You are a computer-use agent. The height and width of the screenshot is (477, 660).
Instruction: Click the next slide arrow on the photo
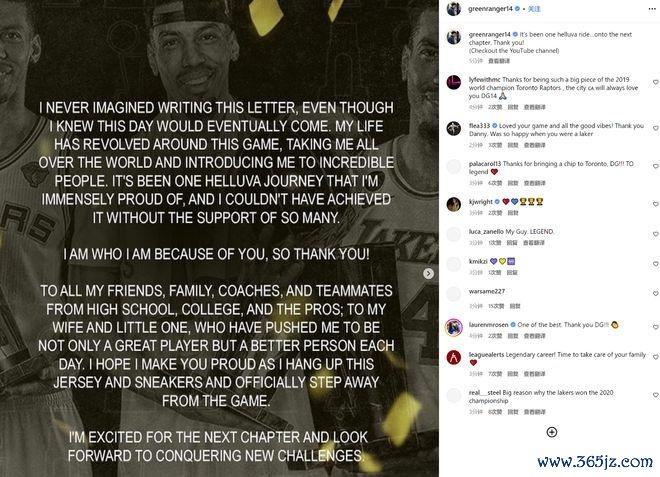[x=428, y=274]
